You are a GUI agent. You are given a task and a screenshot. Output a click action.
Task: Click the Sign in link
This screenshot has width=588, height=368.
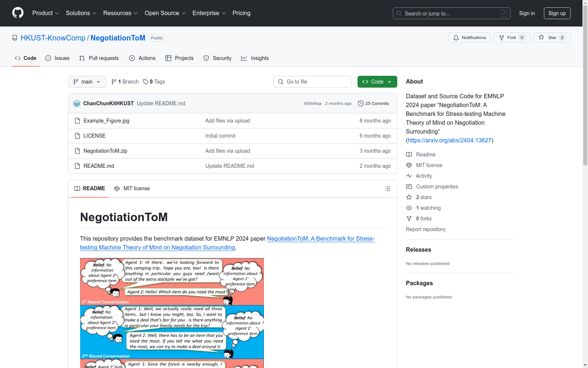(527, 13)
